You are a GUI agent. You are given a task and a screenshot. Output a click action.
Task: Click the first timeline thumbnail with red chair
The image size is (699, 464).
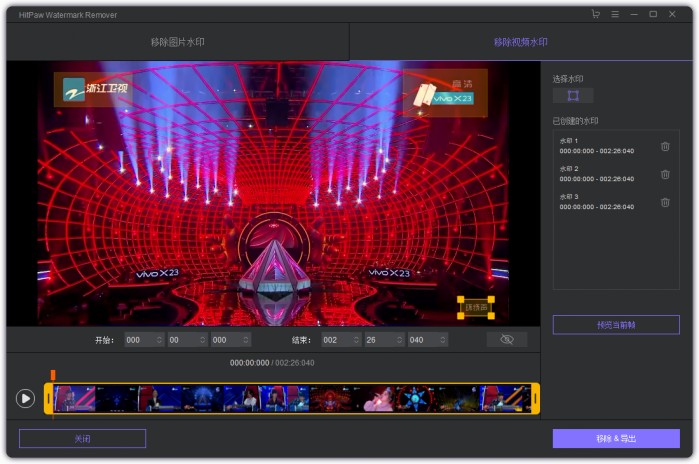[74, 398]
